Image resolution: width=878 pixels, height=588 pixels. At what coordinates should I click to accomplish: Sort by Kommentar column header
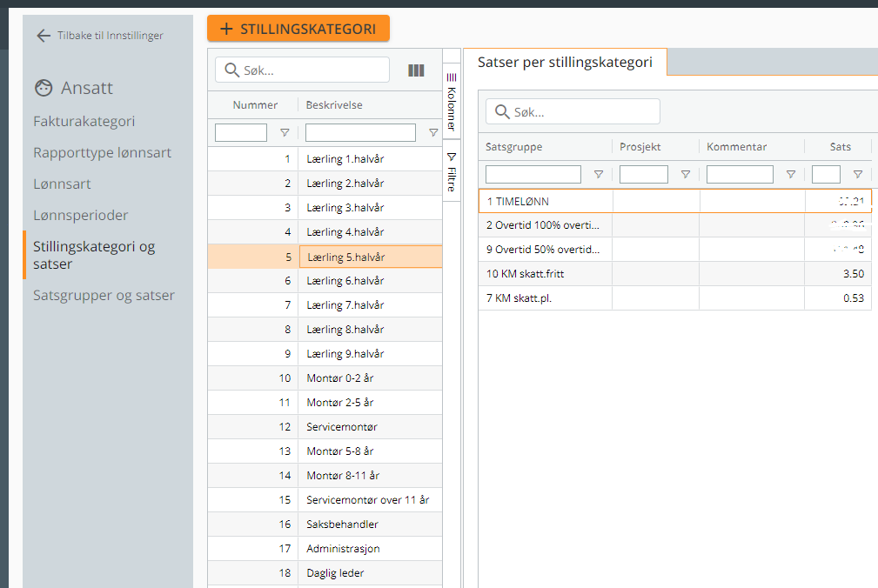[736, 147]
